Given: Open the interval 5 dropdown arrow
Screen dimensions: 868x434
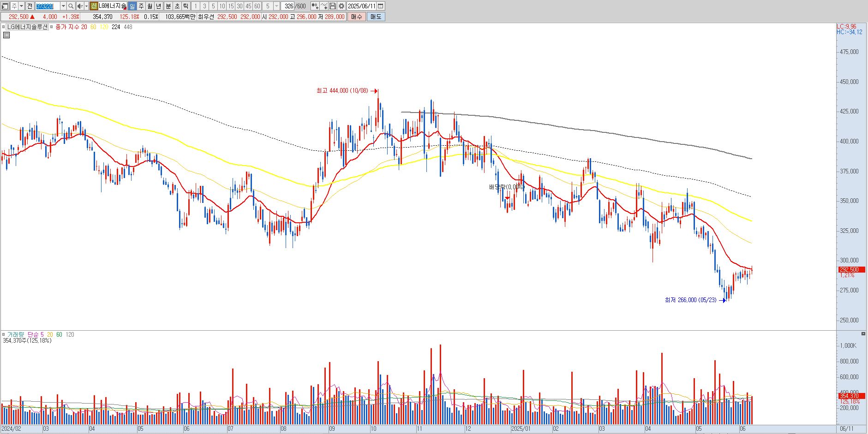Looking at the screenshot, I should pyautogui.click(x=276, y=6).
